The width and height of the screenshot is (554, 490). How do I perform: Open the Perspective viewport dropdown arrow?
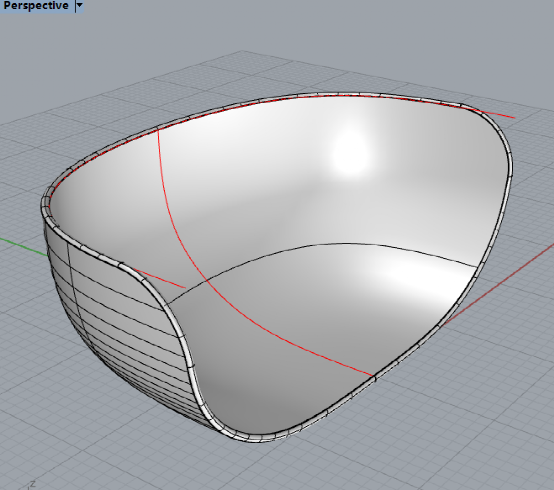click(x=80, y=6)
